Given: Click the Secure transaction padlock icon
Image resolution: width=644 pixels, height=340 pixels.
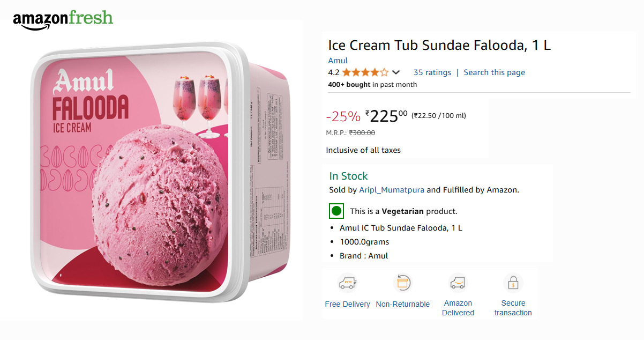Looking at the screenshot, I should (513, 283).
